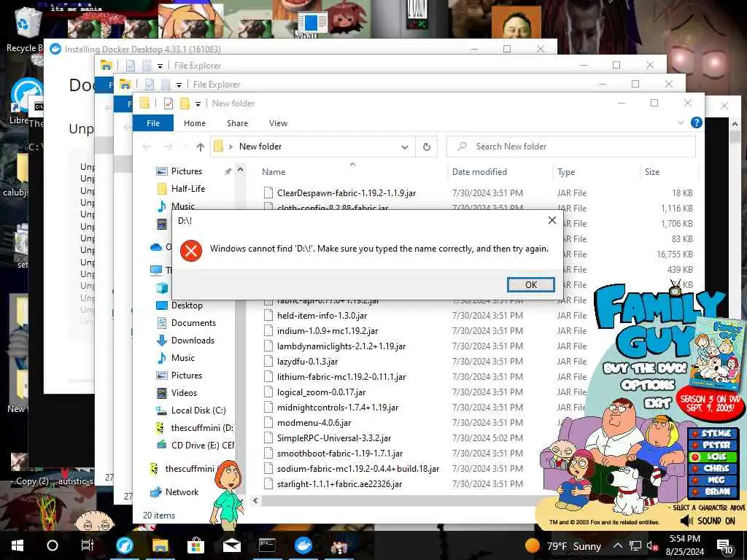The height and width of the screenshot is (560, 747).
Task: Open Microsoft Store from the taskbar
Action: tap(196, 545)
